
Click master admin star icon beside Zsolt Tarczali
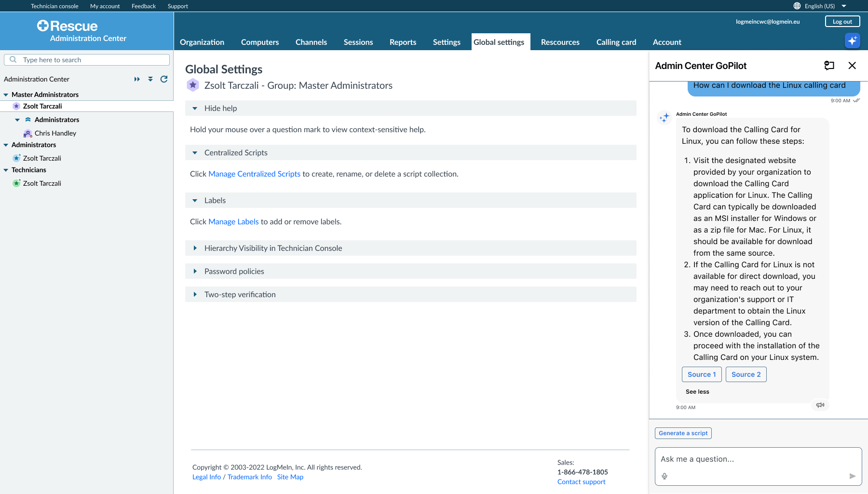[16, 106]
